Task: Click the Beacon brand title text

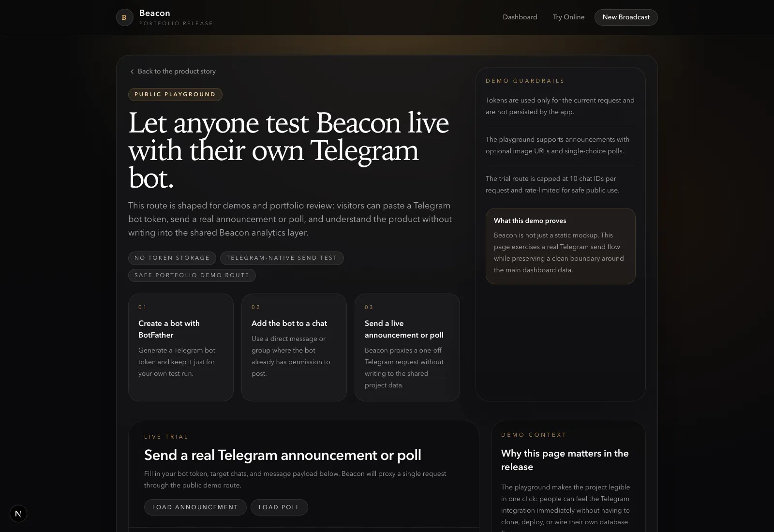Action: coord(155,13)
